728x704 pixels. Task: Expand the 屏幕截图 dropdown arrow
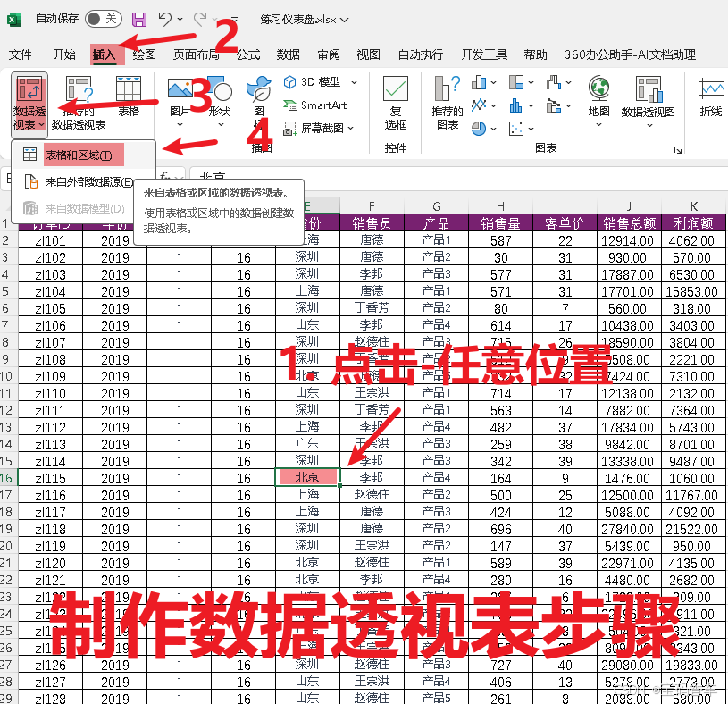tap(350, 128)
